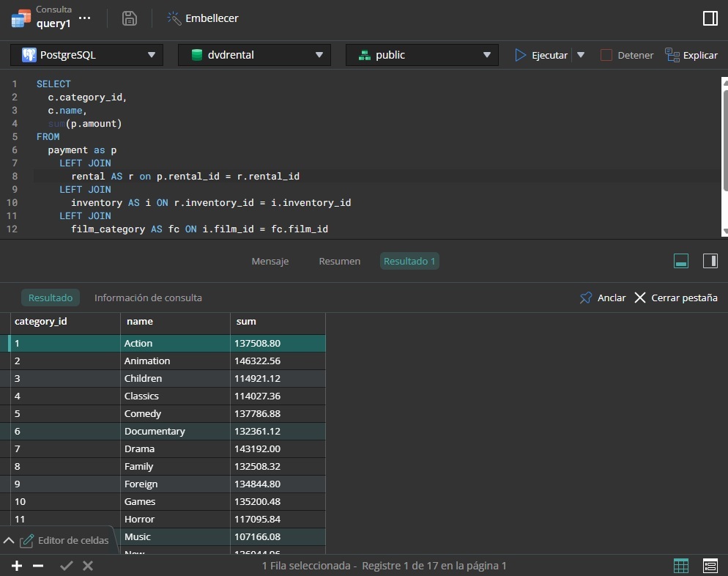
Task: Open record view via bottom-right form icon
Action: pos(710,565)
